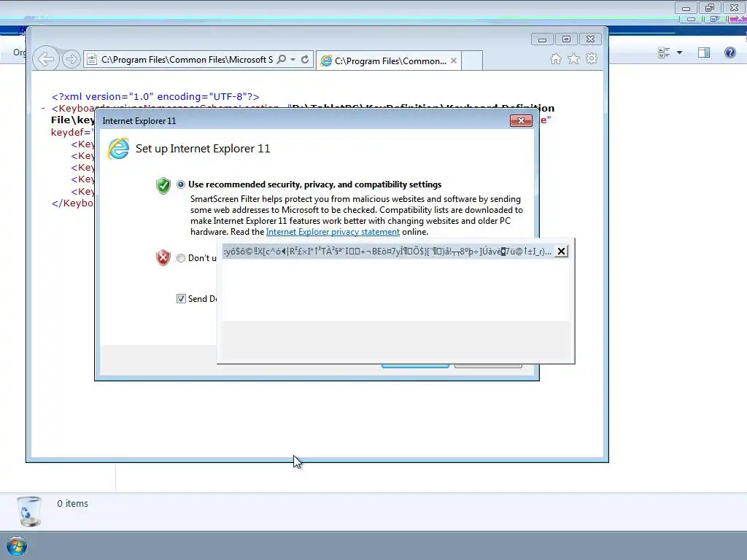Toggle the preview pane icon in Explorer

[x=704, y=52]
